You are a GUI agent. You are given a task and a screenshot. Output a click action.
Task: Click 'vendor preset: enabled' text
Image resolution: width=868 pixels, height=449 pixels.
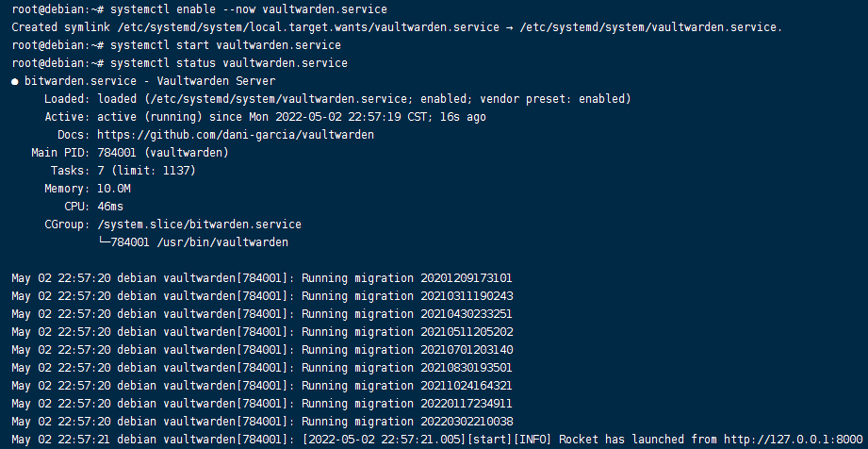point(552,99)
